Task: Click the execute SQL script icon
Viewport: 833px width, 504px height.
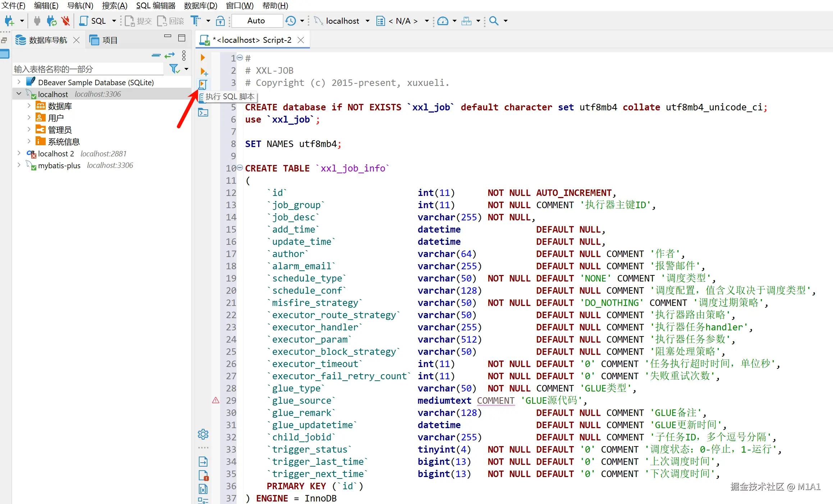Action: (202, 84)
